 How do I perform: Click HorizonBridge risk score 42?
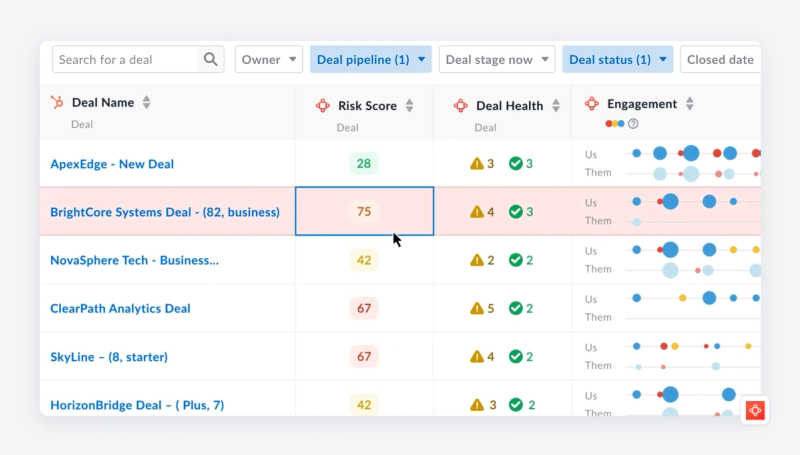tap(364, 405)
